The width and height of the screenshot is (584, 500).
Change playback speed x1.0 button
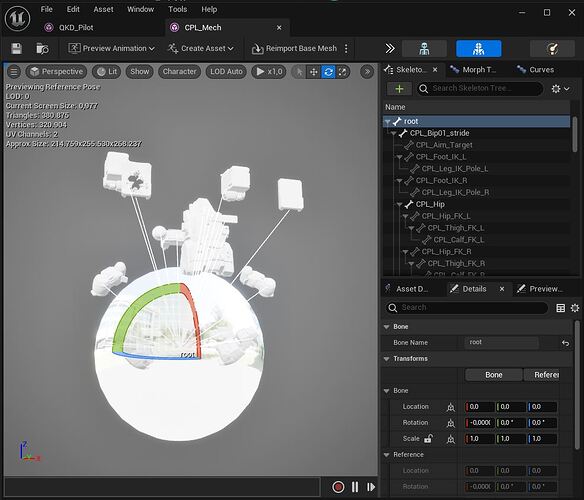[x=269, y=72]
